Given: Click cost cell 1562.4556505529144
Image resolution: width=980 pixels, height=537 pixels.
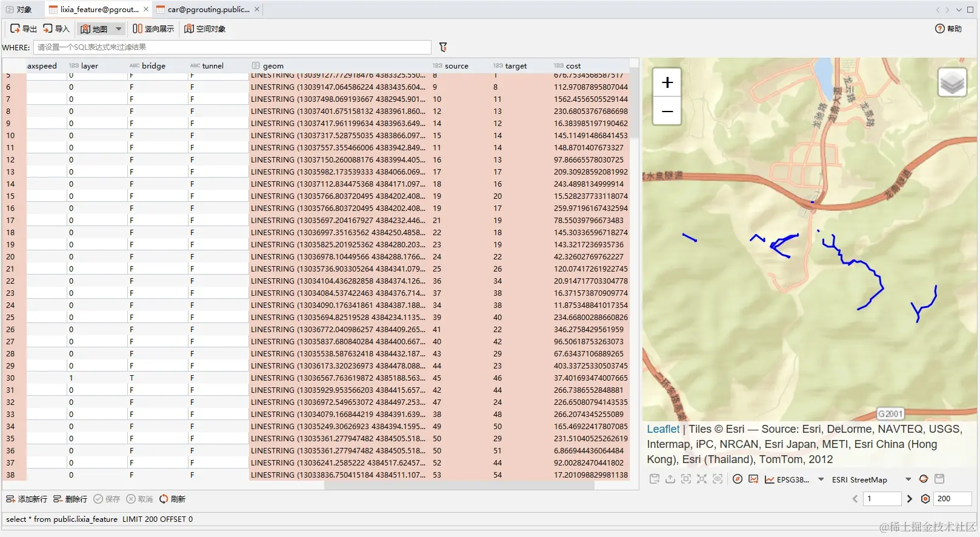Looking at the screenshot, I should tap(590, 99).
